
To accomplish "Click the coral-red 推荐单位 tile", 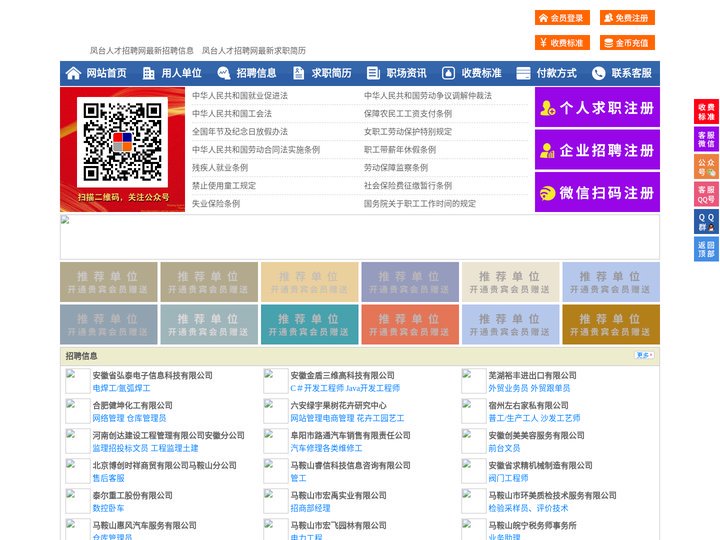I will click(x=410, y=324).
